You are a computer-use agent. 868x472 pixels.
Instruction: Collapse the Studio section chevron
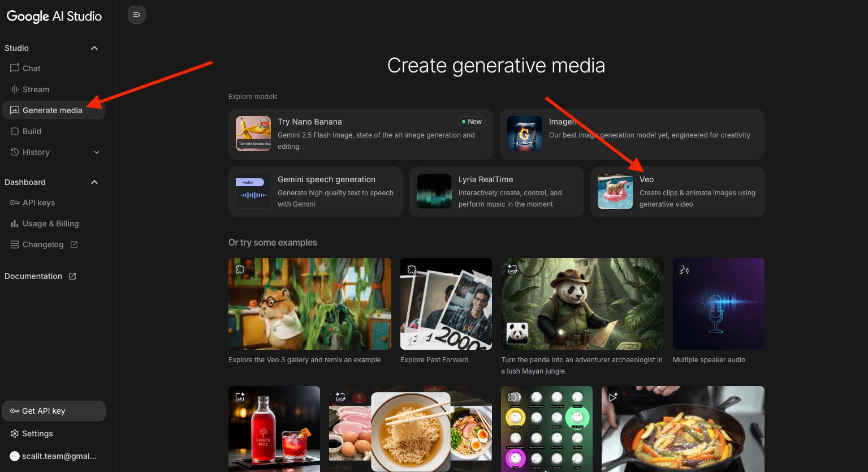click(x=94, y=48)
